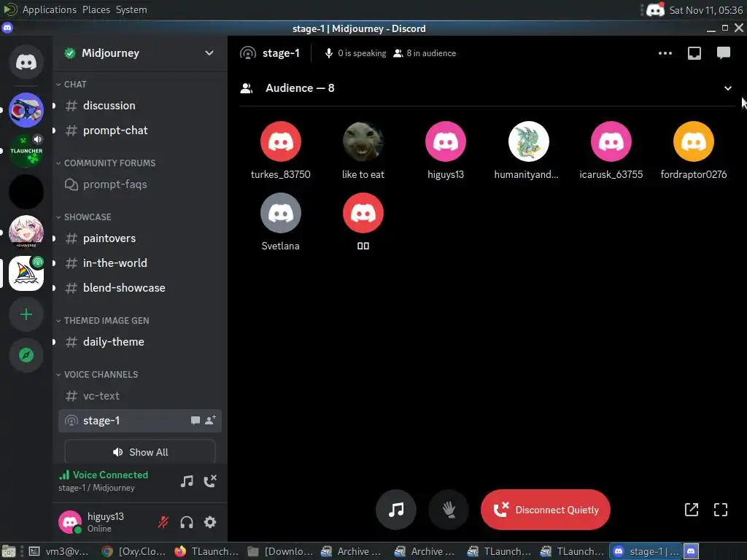Open System menu in top panel
Image resolution: width=747 pixels, height=560 pixels.
pyautogui.click(x=131, y=9)
